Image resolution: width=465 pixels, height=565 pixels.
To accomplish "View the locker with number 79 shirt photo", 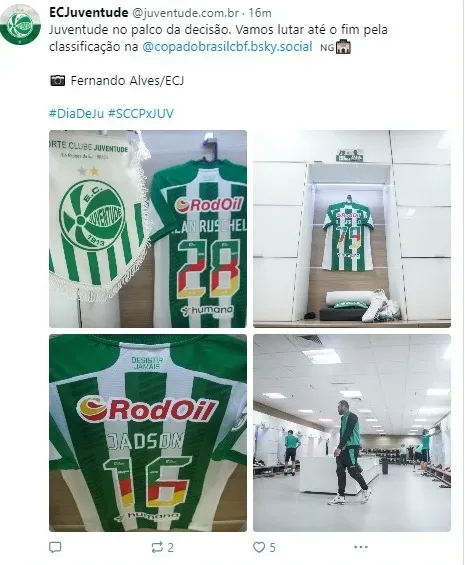I will (352, 229).
